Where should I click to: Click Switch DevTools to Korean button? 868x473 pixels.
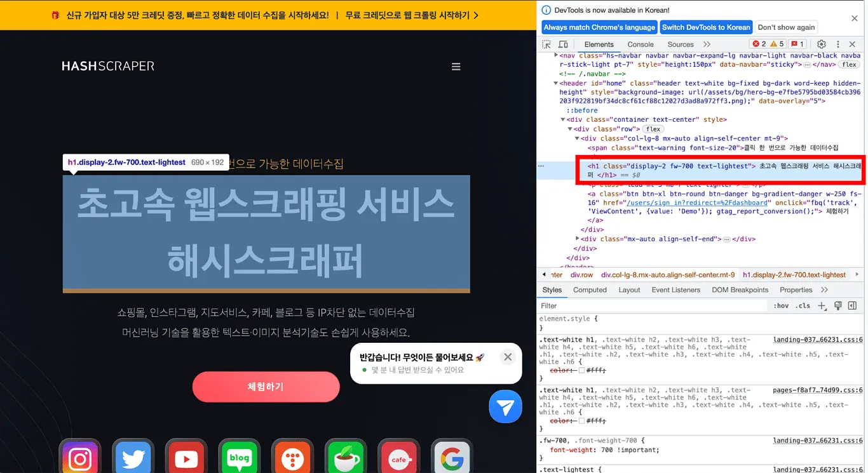coord(705,27)
